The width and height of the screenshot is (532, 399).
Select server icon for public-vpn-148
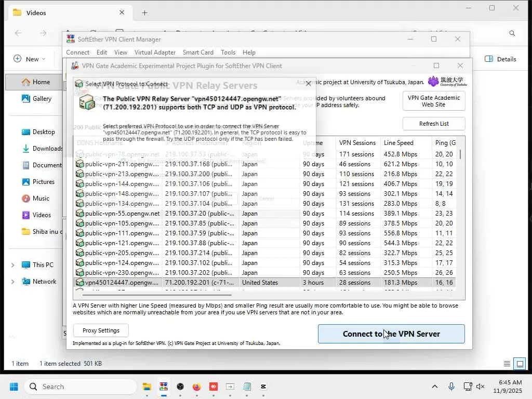[79, 193]
